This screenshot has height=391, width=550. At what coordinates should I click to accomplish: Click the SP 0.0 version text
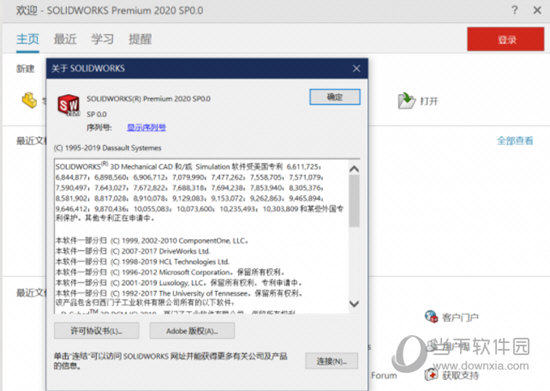(x=96, y=114)
